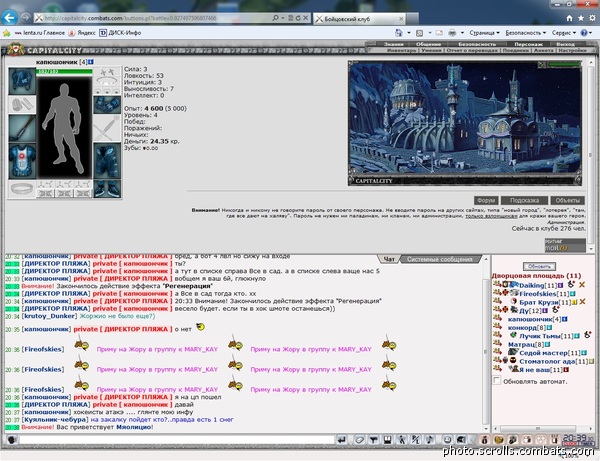This screenshot has width=600, height=461.
Task: Click the send message arrow icon by chat input
Action: tap(342, 440)
